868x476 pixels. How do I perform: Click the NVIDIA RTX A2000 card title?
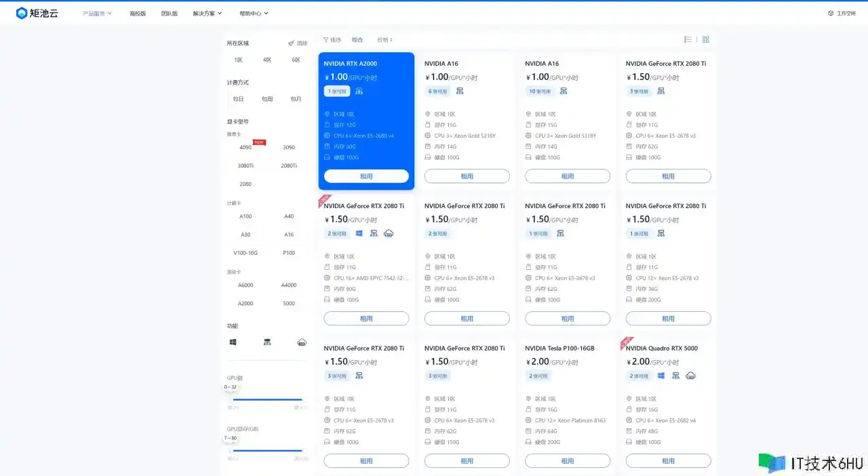(350, 64)
